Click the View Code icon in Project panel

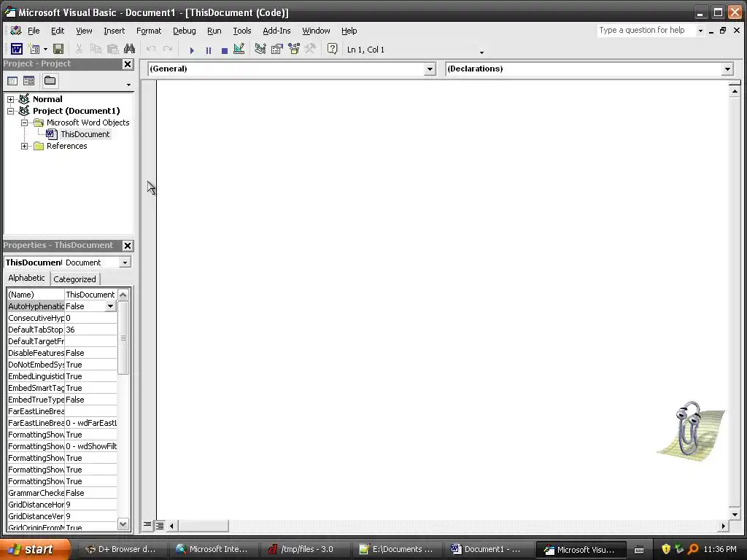12,81
